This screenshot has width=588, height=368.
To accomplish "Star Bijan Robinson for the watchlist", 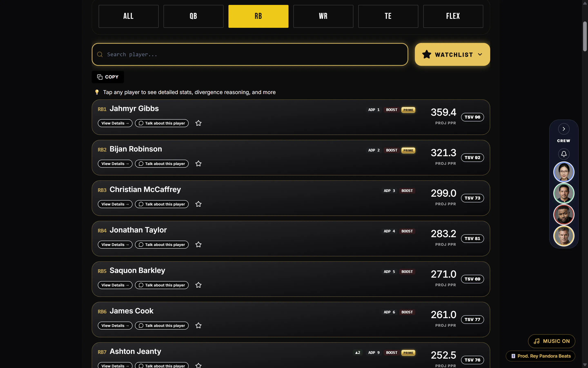I will tap(198, 164).
